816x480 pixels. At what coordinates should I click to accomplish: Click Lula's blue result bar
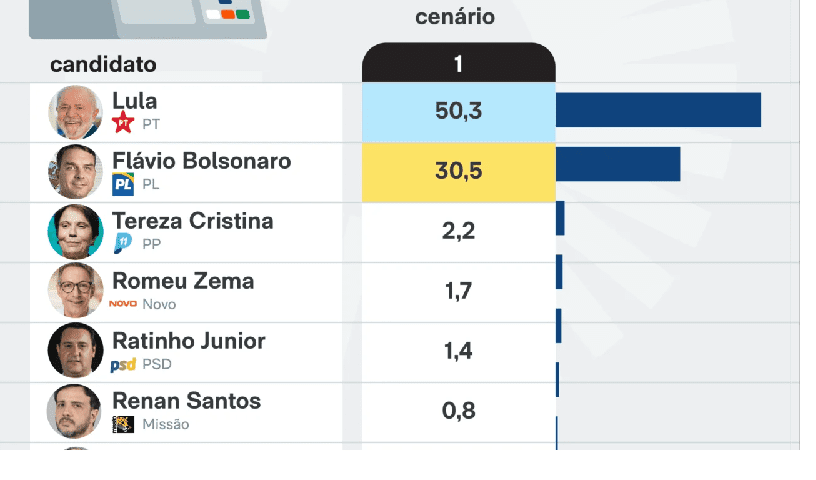click(658, 110)
